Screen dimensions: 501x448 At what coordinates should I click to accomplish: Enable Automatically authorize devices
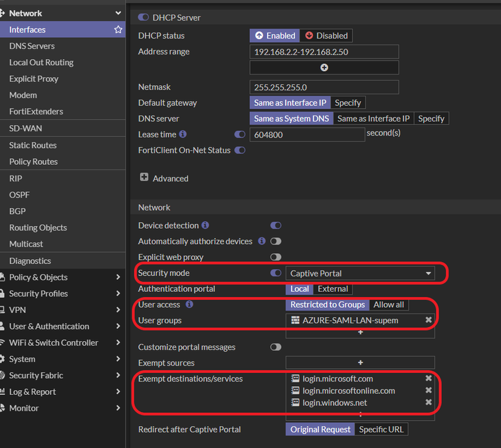click(x=276, y=241)
